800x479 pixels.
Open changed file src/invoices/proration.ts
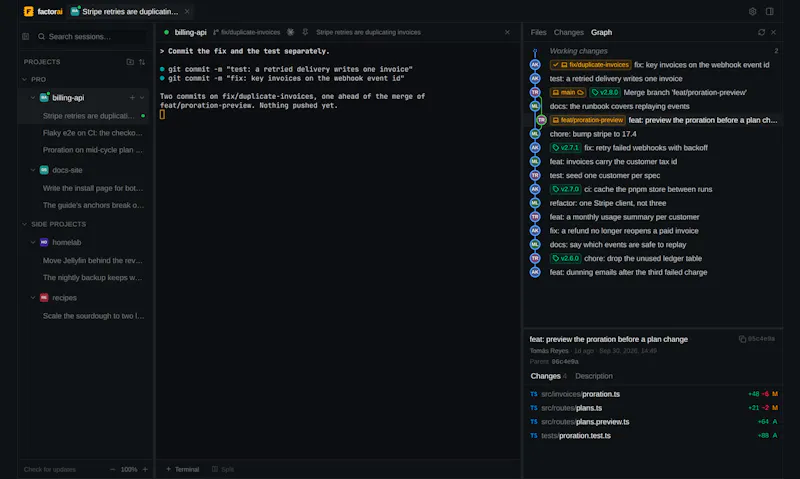[x=653, y=394]
